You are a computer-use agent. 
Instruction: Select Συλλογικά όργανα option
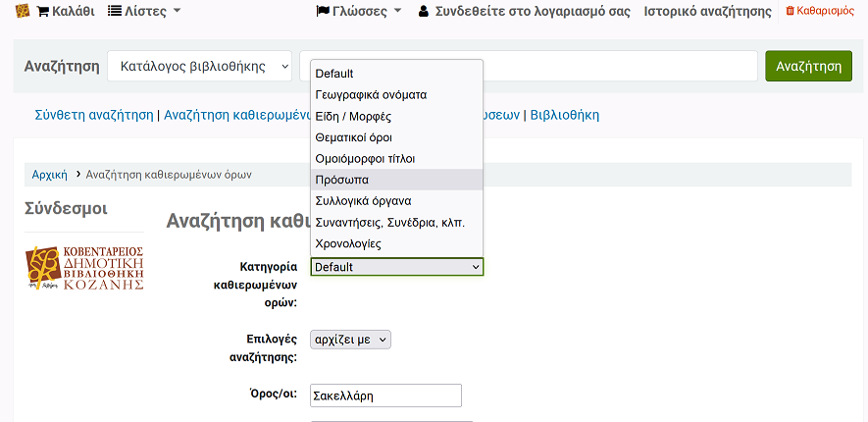click(396, 201)
